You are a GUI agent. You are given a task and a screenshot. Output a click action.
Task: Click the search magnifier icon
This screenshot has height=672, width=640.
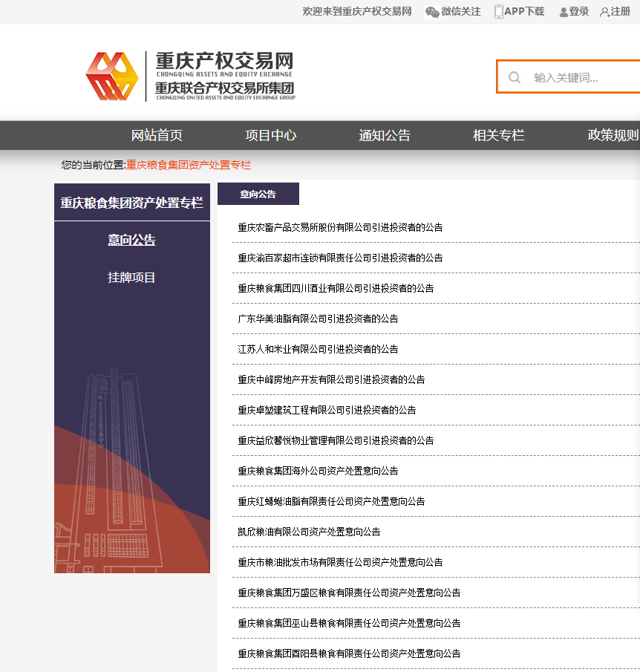[x=515, y=77]
